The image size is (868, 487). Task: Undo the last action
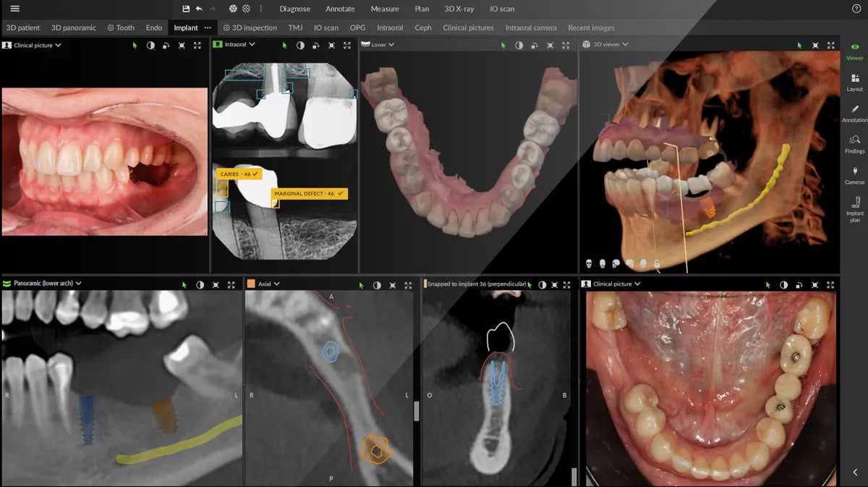[x=199, y=9]
